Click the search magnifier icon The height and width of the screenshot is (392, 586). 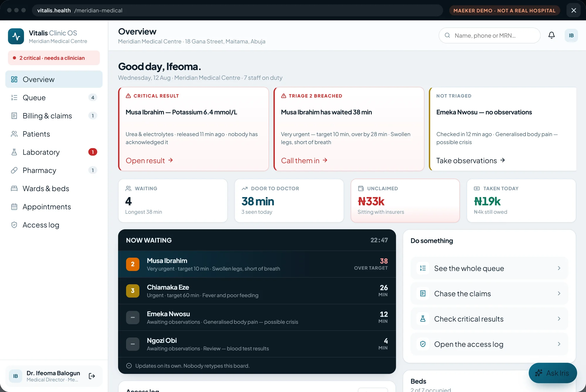[447, 35]
